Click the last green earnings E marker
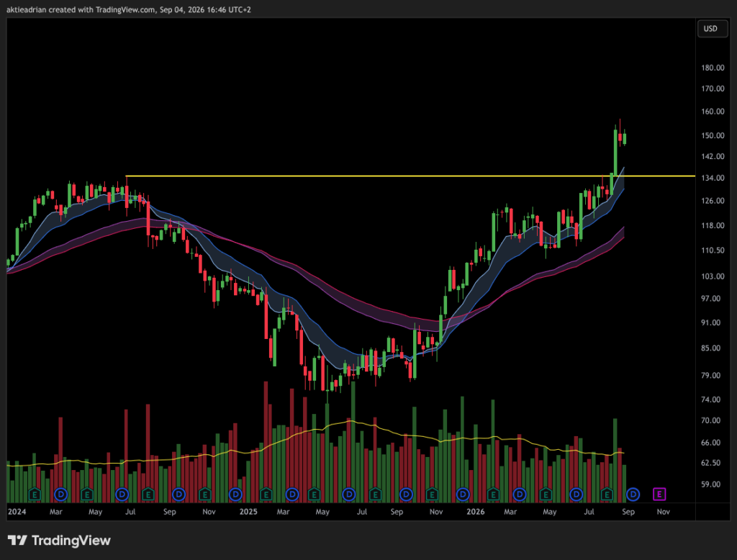This screenshot has width=737, height=560. (x=607, y=494)
